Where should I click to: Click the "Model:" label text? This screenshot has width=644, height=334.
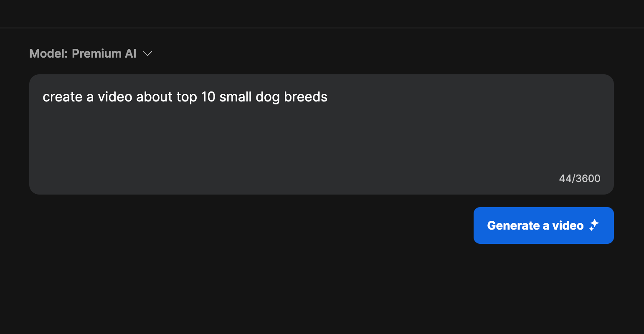coord(48,54)
